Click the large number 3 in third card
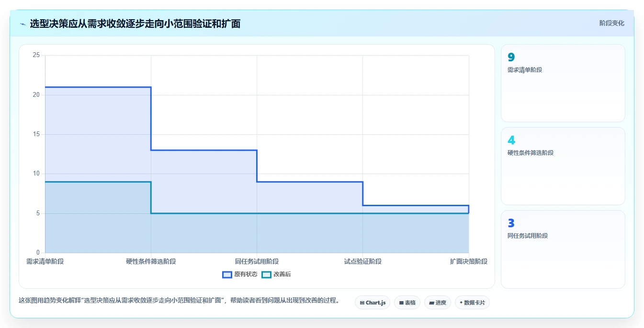 tap(511, 223)
